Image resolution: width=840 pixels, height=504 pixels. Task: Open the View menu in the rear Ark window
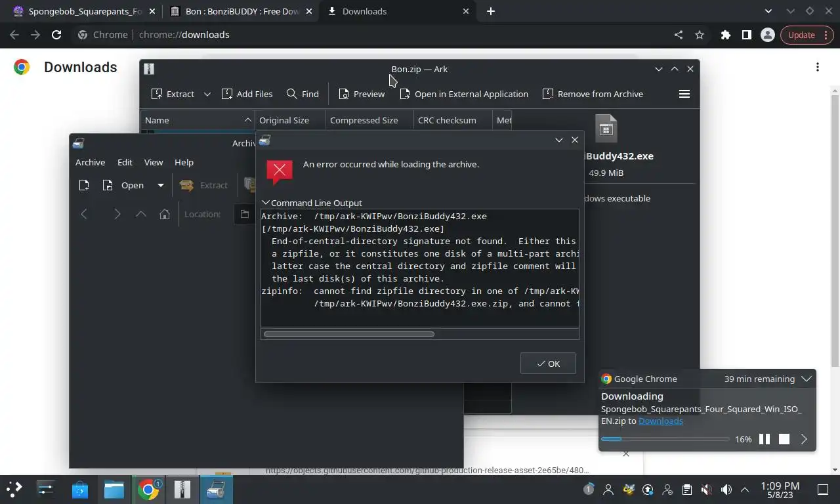click(x=154, y=162)
